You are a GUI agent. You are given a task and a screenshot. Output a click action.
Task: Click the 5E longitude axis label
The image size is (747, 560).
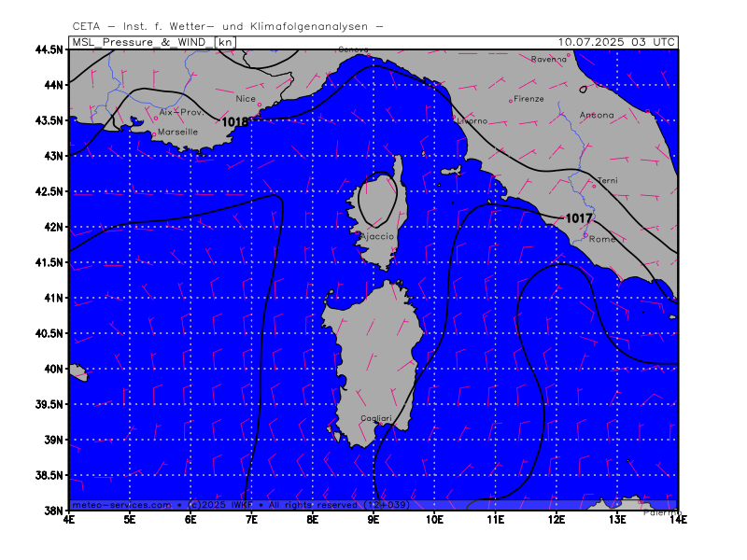[130, 520]
